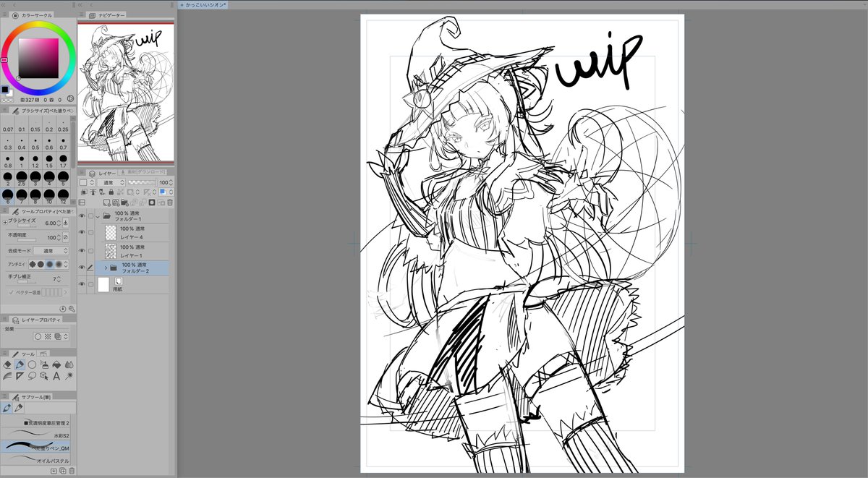Select the Pen tool in tool palette
The image size is (868, 478).
(x=20, y=364)
